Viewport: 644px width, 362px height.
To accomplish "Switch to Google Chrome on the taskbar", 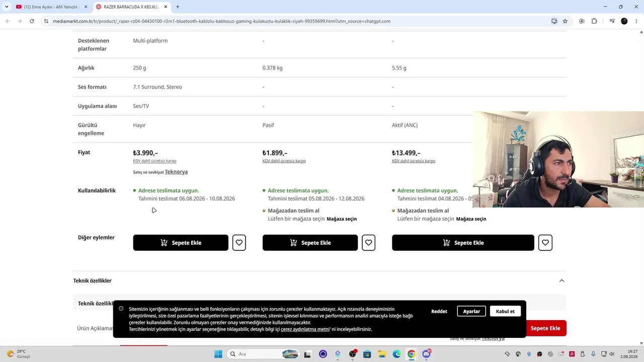I will coord(411,354).
